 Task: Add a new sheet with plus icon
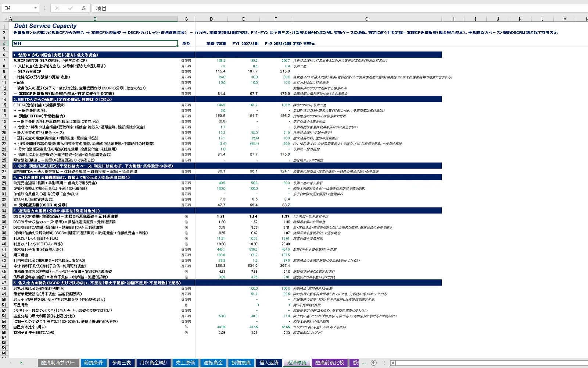[374, 363]
